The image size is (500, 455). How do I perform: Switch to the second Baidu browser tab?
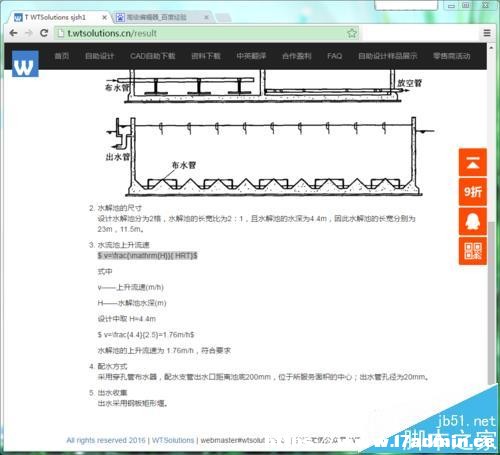point(157,17)
